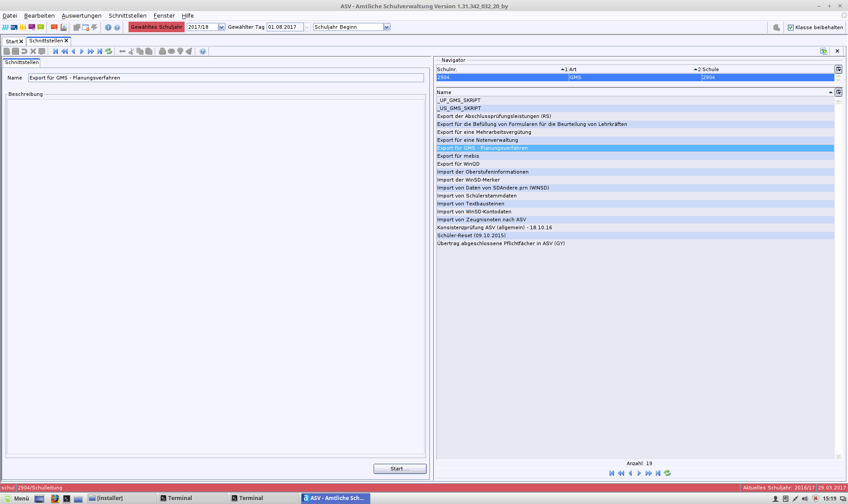
Task: Sort the list by Name header
Action: (635, 92)
